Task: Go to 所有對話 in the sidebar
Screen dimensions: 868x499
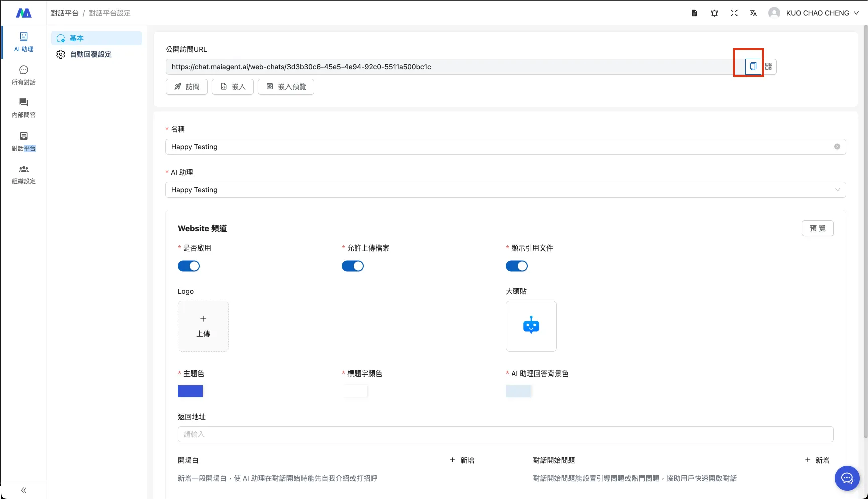Action: (x=24, y=75)
